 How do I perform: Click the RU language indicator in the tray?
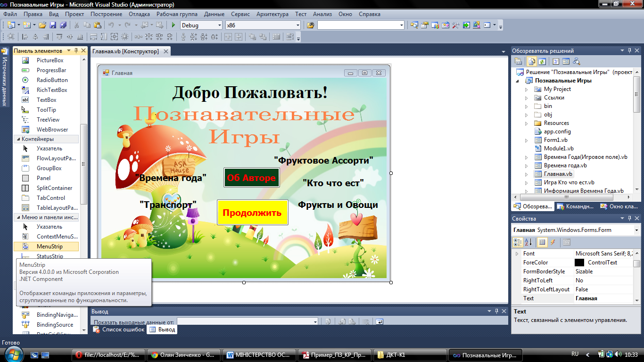pyautogui.click(x=575, y=354)
